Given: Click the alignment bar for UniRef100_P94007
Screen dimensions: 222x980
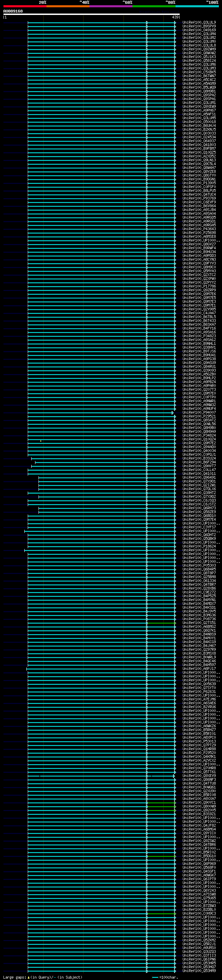Looking at the screenshot, I should pyautogui.click(x=101, y=413).
